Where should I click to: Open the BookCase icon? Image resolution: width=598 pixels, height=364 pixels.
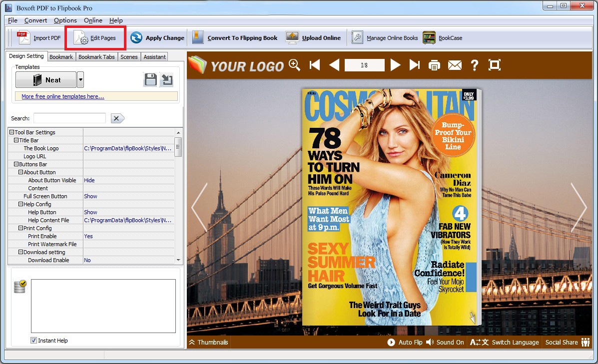(x=429, y=38)
